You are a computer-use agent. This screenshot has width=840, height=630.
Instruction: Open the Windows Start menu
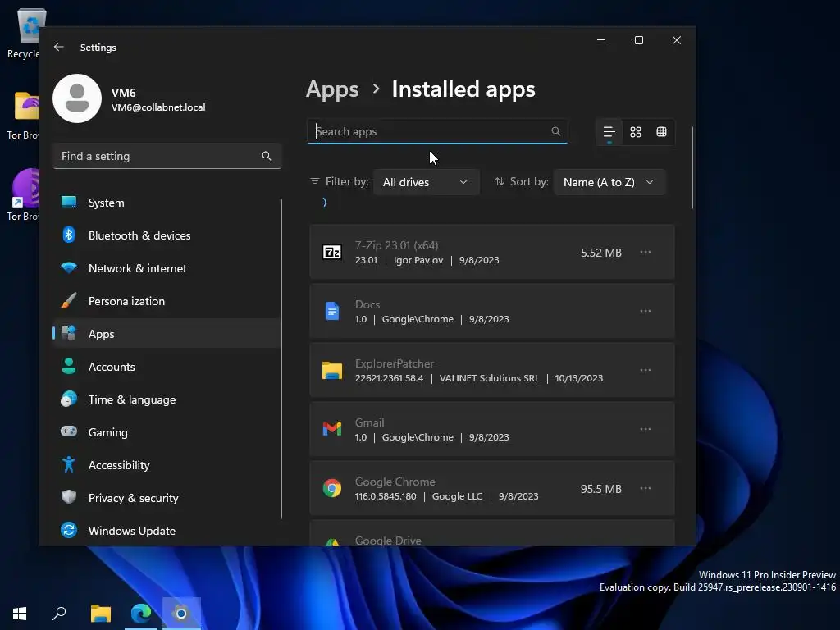(x=20, y=614)
